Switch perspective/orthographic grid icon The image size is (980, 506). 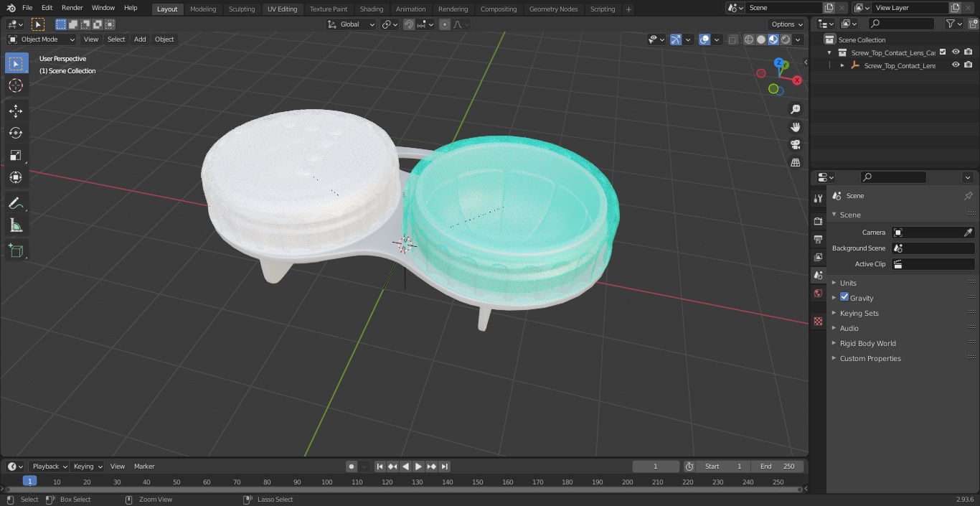pyautogui.click(x=795, y=163)
